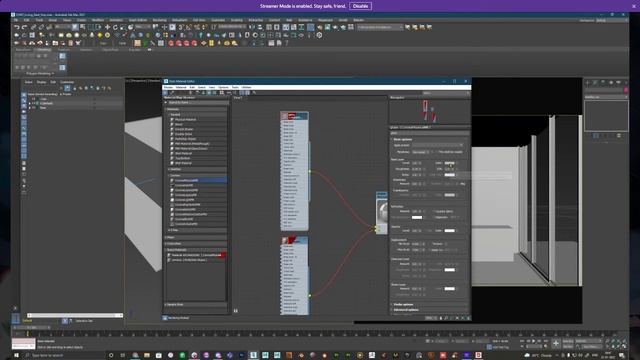Screen dimensions: 640x360
Task: Open the Modifiers menu in 3ds Max
Action: click(98, 20)
